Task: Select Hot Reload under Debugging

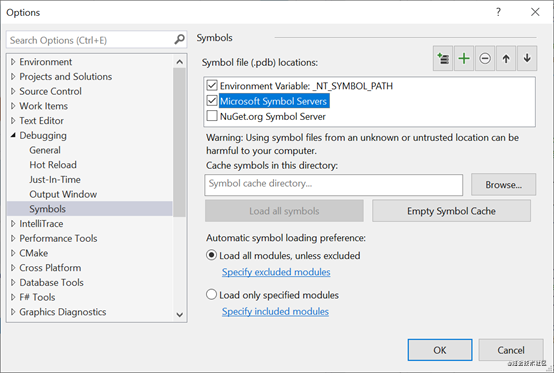Action: (x=53, y=165)
